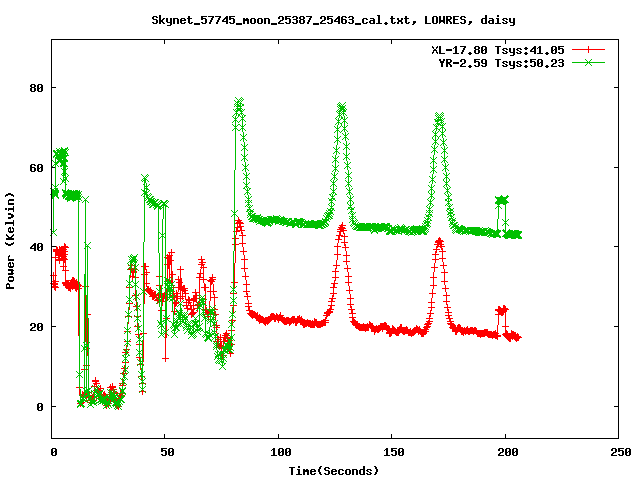640x480 pixels.
Task: Click the x-axis tick label 0 at origin
Action: coord(53,452)
